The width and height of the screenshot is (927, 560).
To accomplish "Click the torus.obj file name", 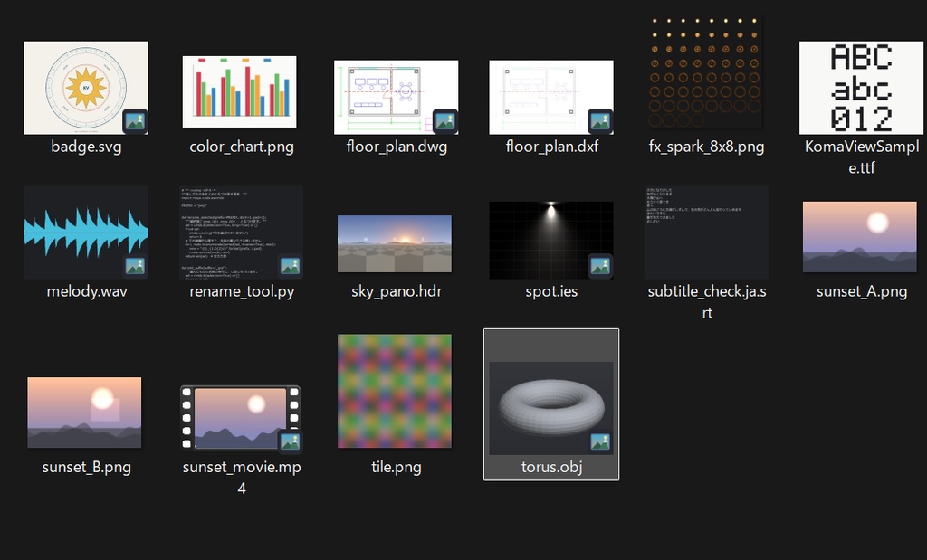I will (x=551, y=467).
